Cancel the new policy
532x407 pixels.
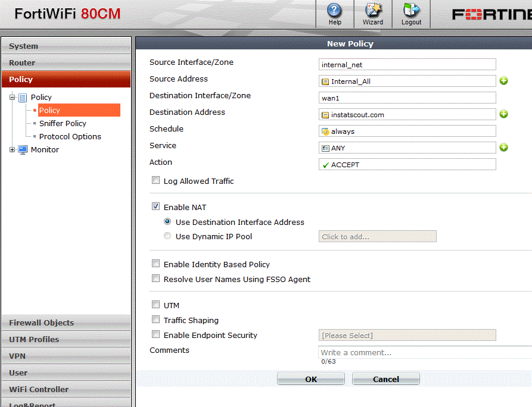(x=385, y=378)
